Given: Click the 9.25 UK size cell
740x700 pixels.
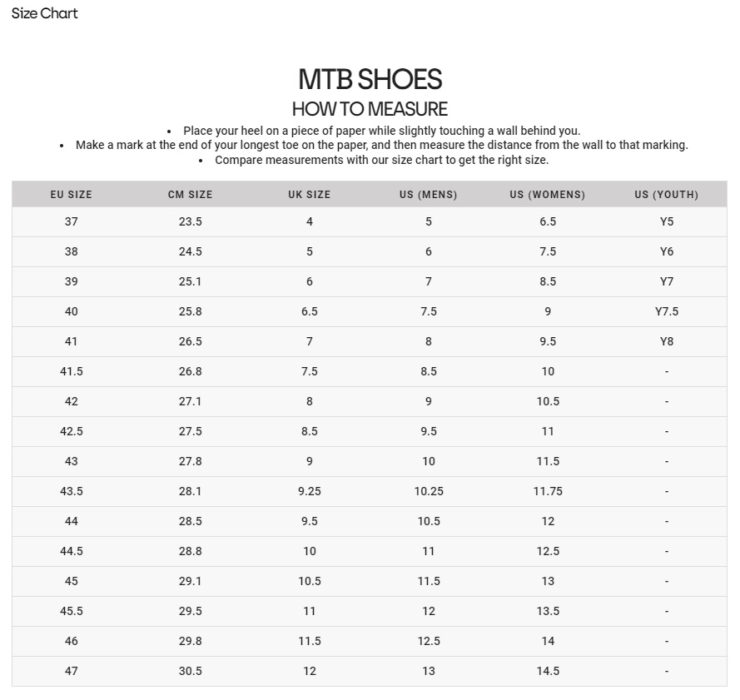Looking at the screenshot, I should click(310, 491).
